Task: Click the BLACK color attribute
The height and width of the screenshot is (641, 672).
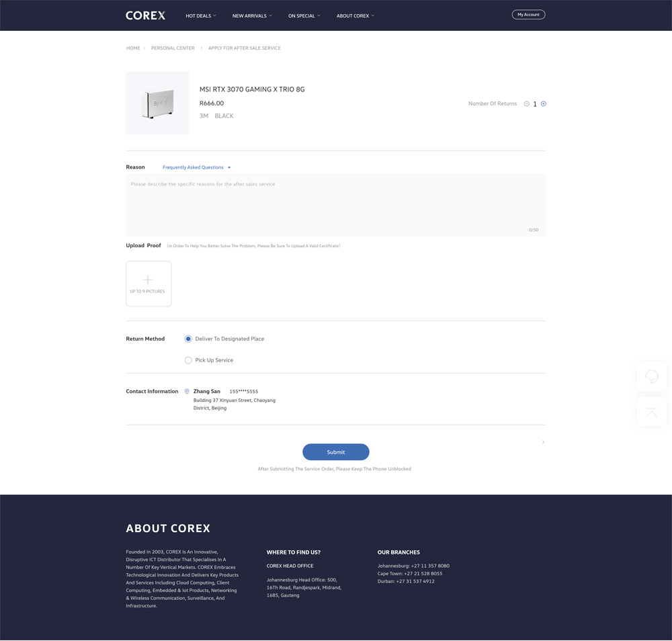Action: point(224,116)
